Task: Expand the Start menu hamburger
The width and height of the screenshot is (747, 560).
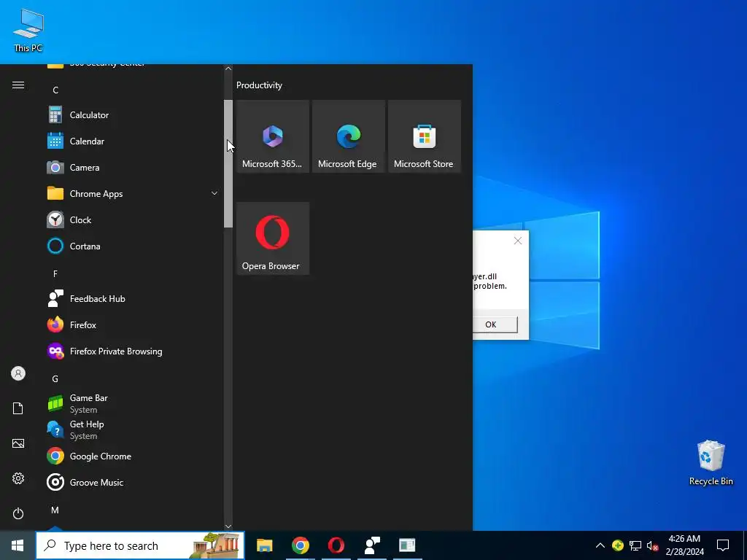Action: pyautogui.click(x=18, y=85)
